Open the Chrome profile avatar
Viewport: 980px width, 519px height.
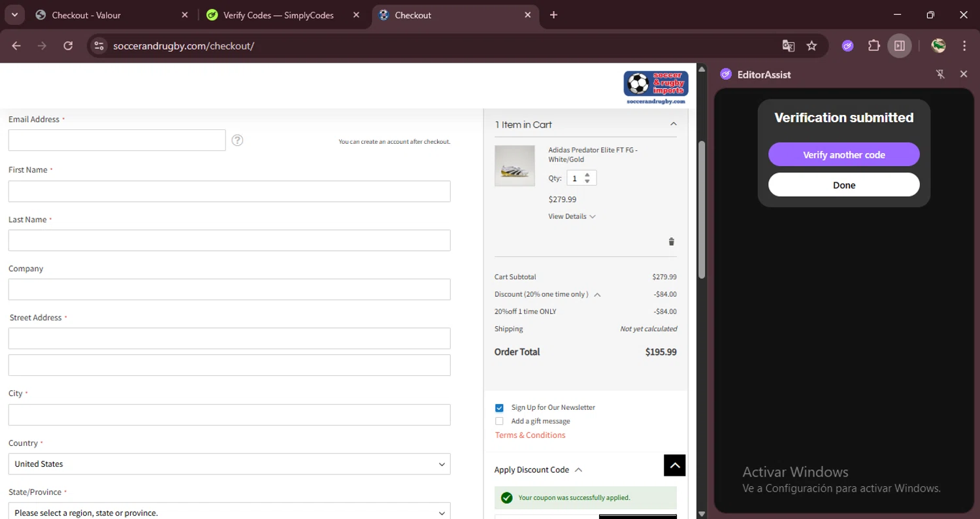(x=939, y=46)
